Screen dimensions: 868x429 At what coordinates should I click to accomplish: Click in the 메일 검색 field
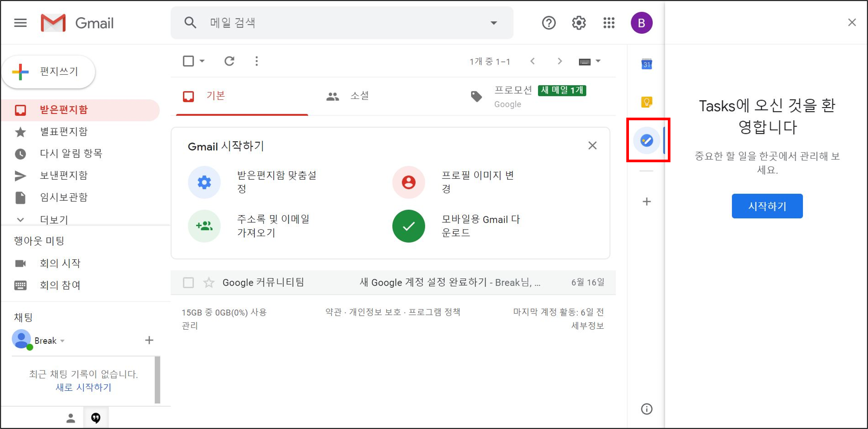coord(341,23)
